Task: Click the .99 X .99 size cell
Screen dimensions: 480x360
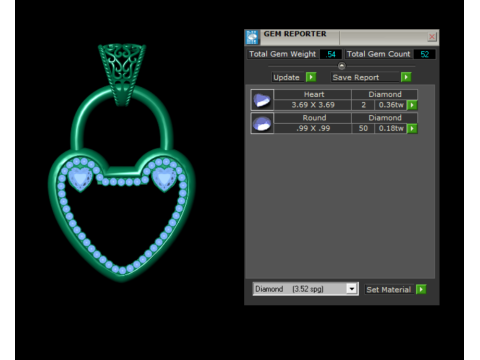Action: coord(313,128)
